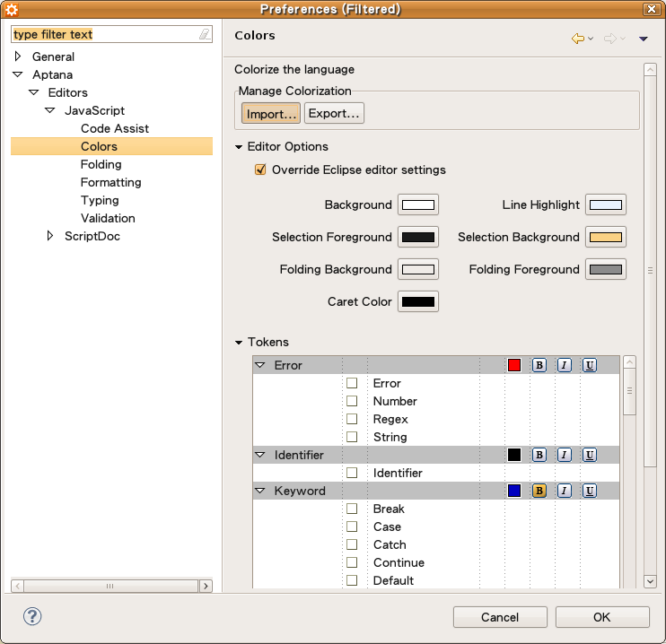Select Folding in preferences tree

101,164
